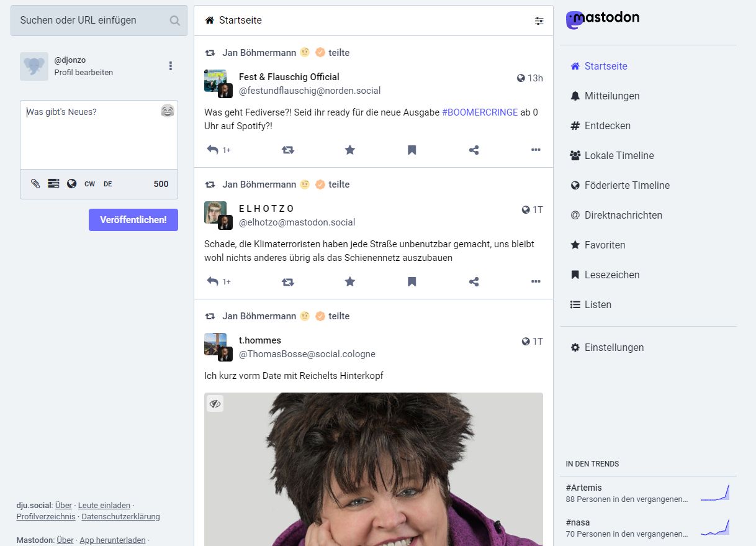756x546 pixels.
Task: Share the Fest & Flauschig Official post
Action: pos(474,150)
